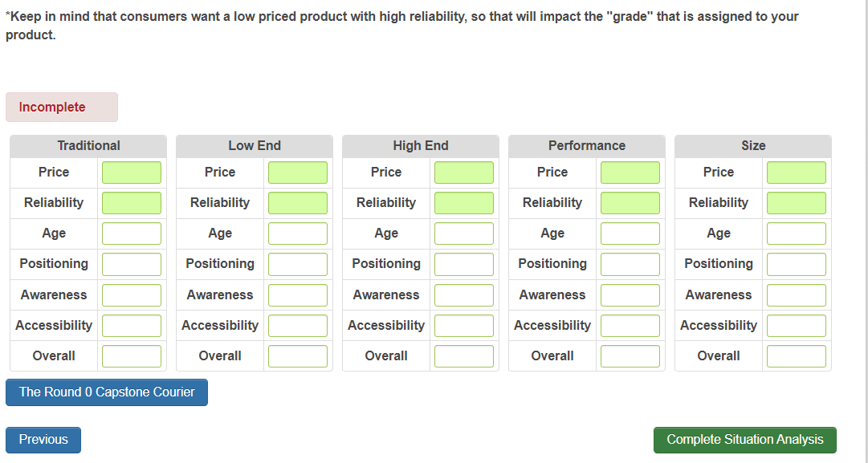
Task: Click the Low End Accessibility field
Action: [298, 326]
